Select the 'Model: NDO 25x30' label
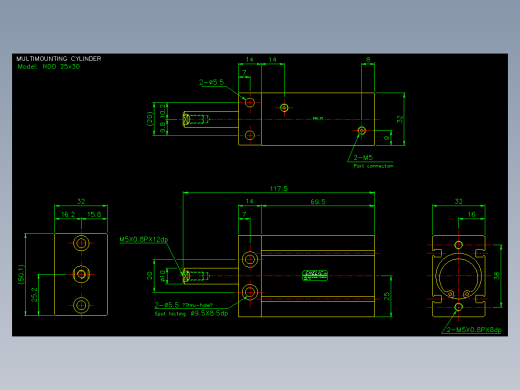This screenshot has width=520, height=390. [x=49, y=67]
